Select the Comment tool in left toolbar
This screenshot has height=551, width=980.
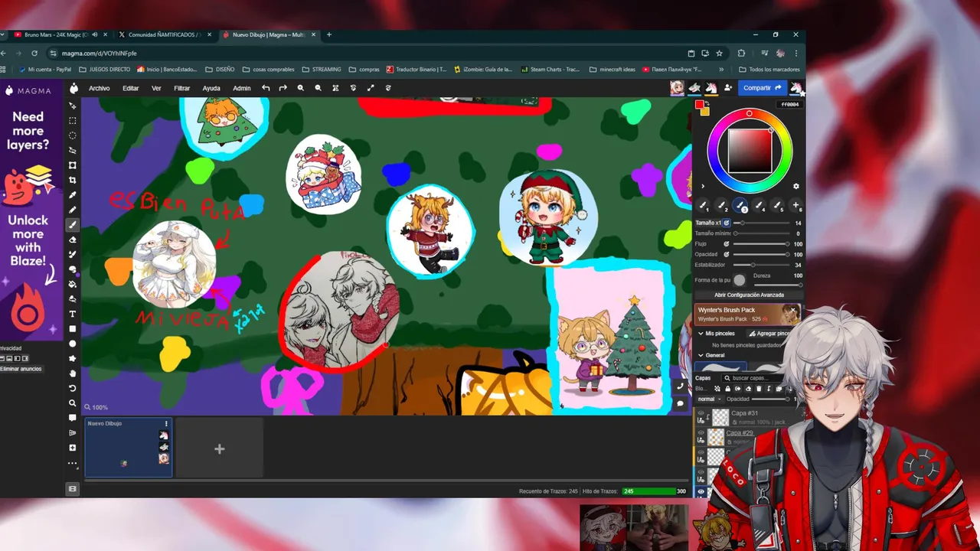click(x=73, y=418)
